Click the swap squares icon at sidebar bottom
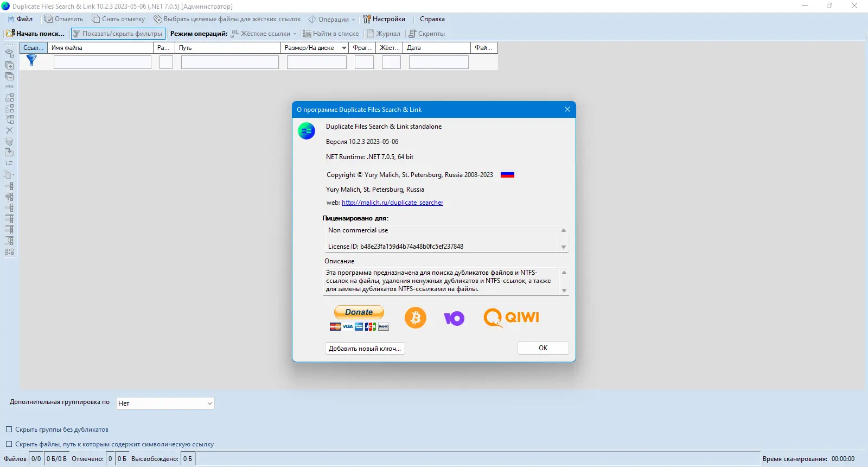The height and width of the screenshot is (467, 868). coord(9,251)
